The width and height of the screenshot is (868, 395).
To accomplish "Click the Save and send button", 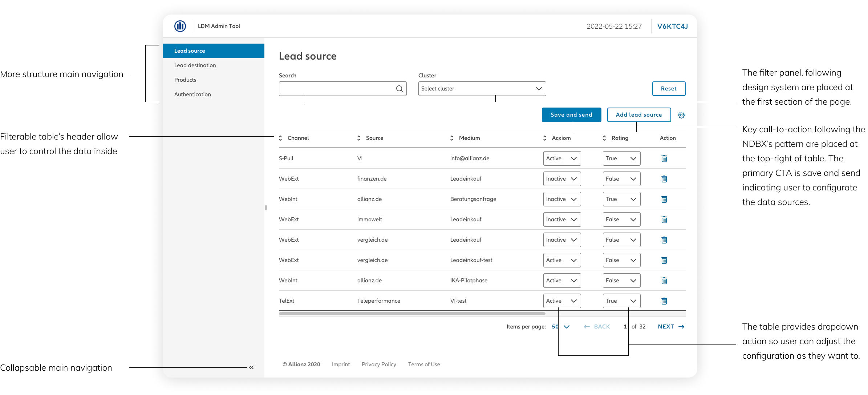I will [x=571, y=115].
